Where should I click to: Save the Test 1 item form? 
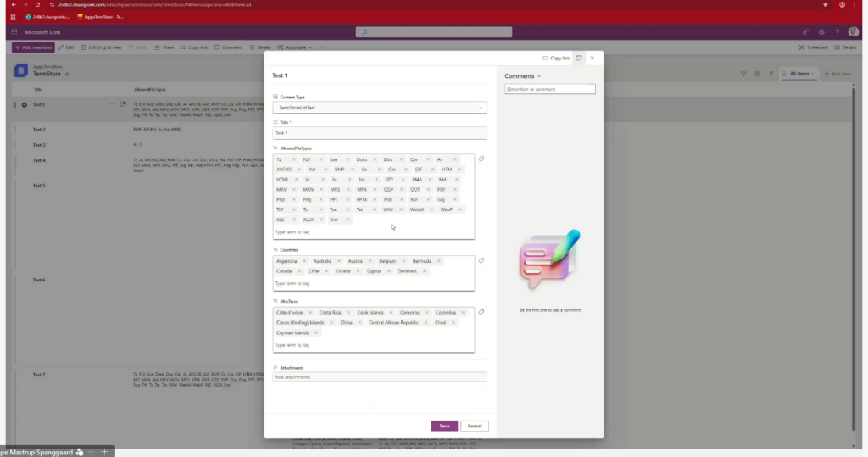coord(444,426)
